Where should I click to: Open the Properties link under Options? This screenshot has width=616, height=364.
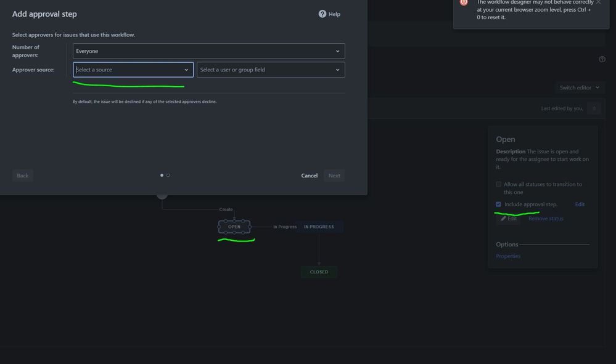click(x=508, y=256)
